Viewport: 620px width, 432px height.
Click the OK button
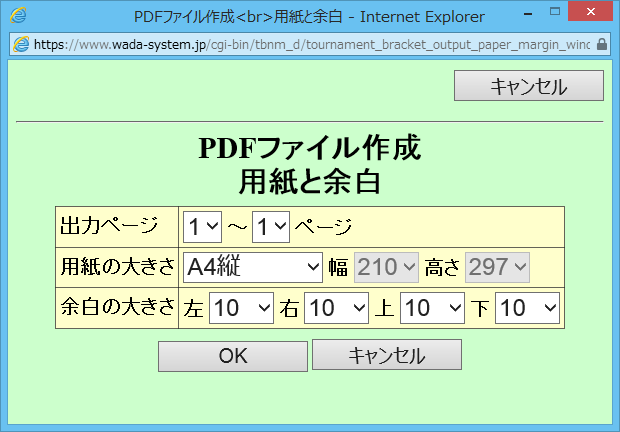click(x=233, y=357)
